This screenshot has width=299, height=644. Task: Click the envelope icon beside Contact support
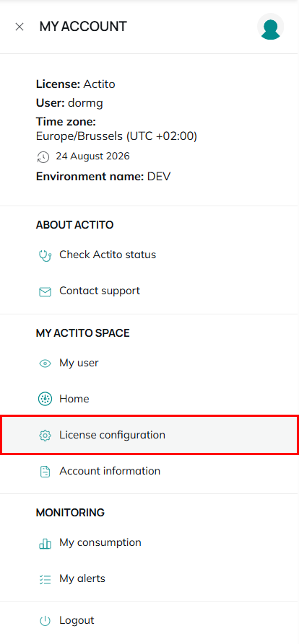pyautogui.click(x=45, y=292)
